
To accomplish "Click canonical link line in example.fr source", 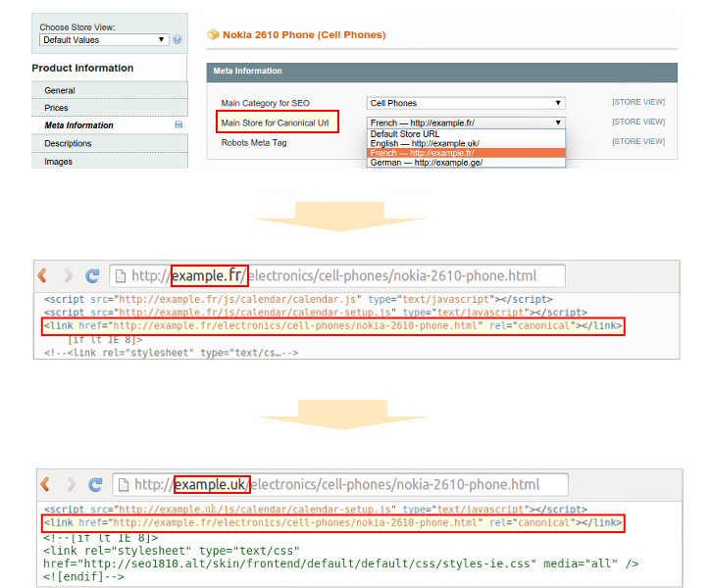I will (x=332, y=325).
